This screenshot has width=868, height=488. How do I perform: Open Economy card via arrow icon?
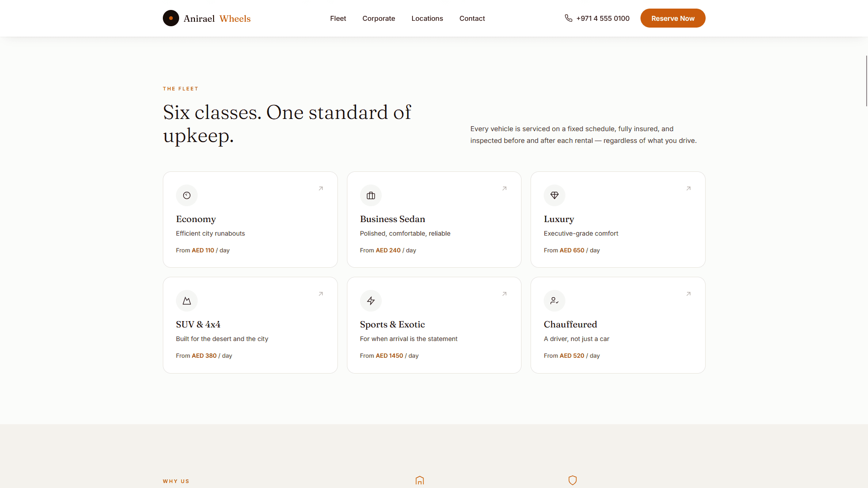click(x=321, y=189)
